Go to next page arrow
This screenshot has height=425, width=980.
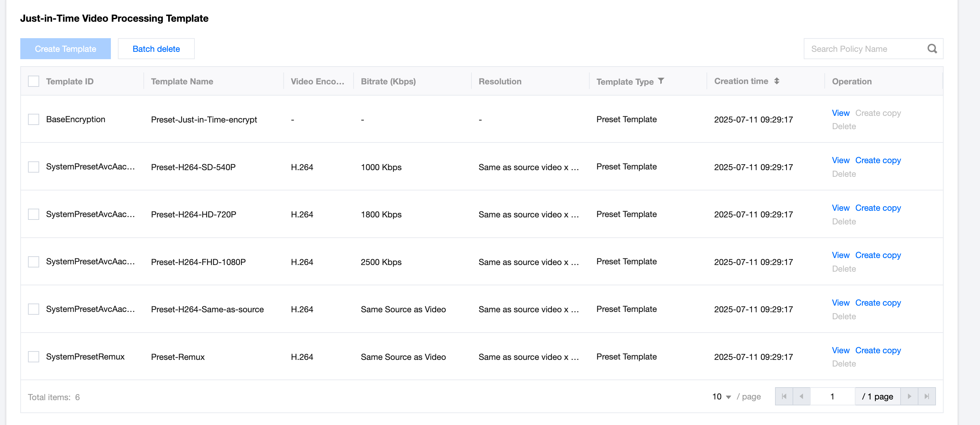(x=909, y=396)
